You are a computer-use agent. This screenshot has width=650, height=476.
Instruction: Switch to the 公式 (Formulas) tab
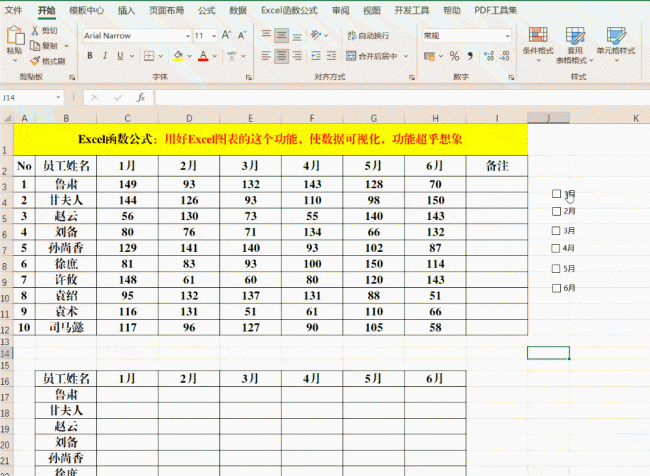pos(206,10)
